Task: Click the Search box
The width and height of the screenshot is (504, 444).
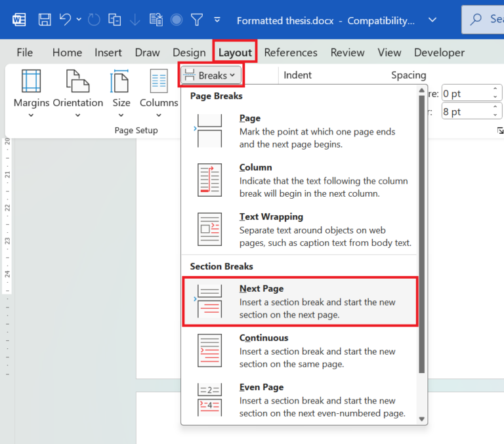Action: click(483, 20)
